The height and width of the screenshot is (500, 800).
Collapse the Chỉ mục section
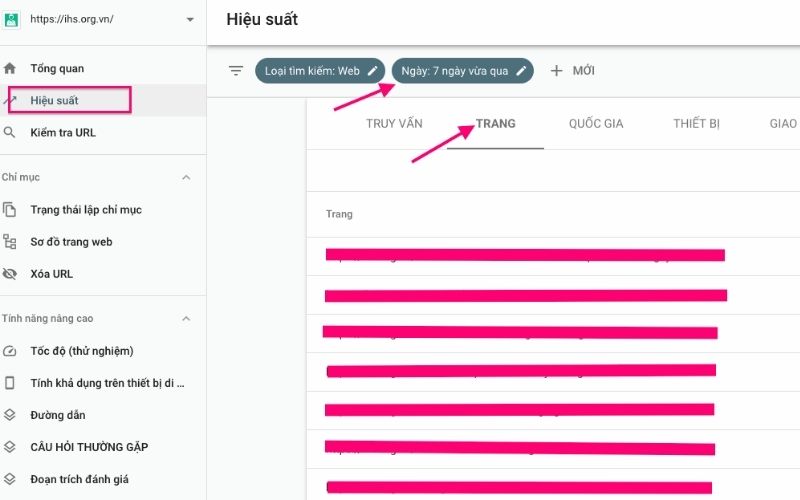click(x=185, y=178)
